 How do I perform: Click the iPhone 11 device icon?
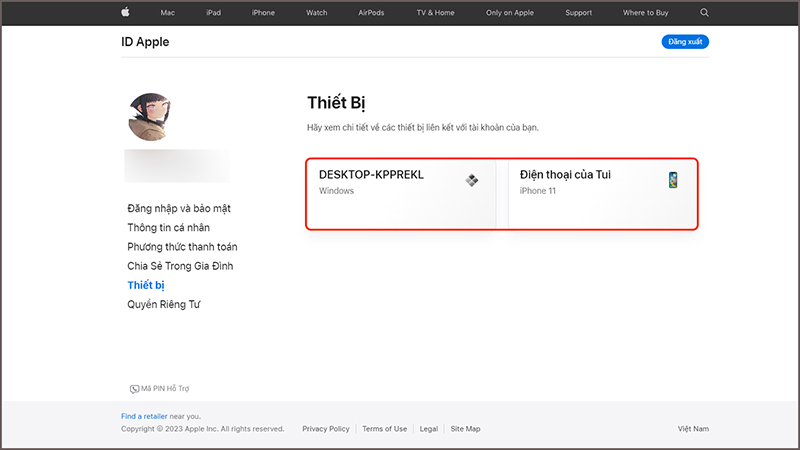click(x=673, y=180)
